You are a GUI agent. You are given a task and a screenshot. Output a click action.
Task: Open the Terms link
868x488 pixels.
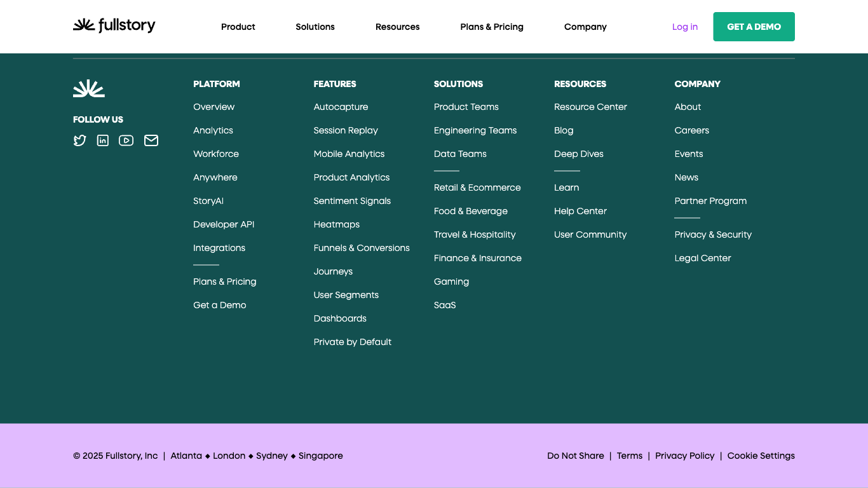pyautogui.click(x=630, y=456)
